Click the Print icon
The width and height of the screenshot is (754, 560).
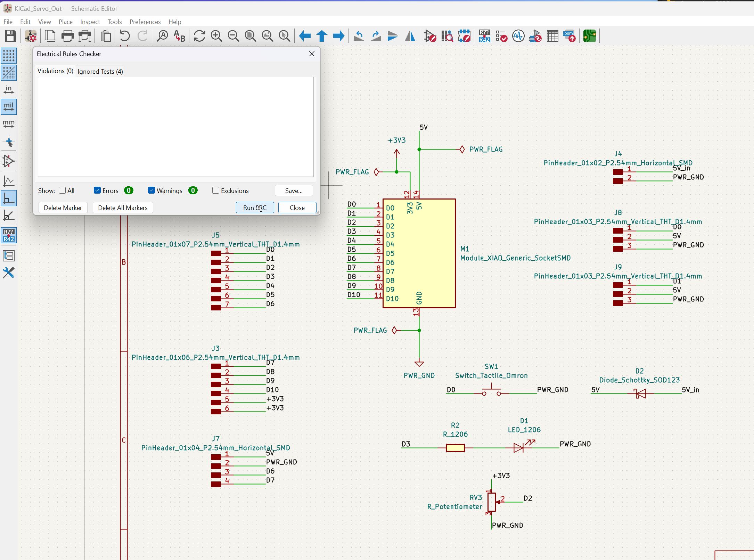coord(67,36)
